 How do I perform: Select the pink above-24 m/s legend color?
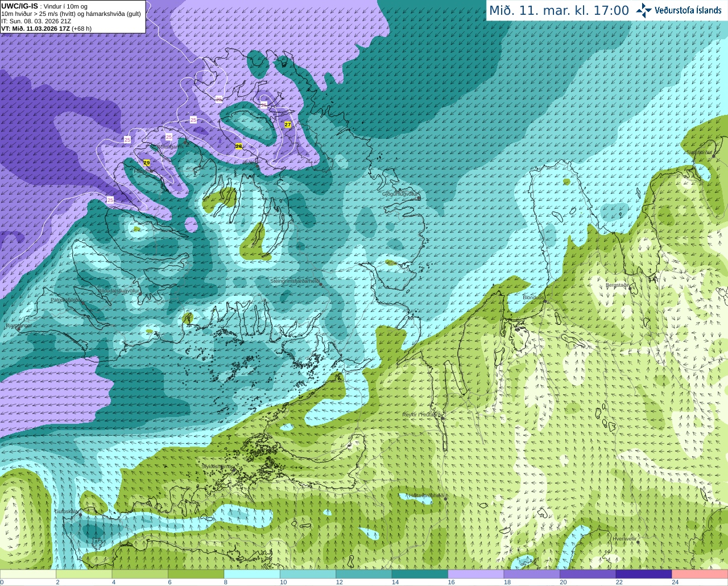700,574
